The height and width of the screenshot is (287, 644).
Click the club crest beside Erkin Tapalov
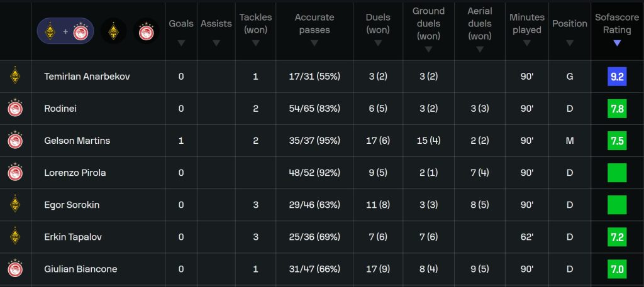coord(15,237)
